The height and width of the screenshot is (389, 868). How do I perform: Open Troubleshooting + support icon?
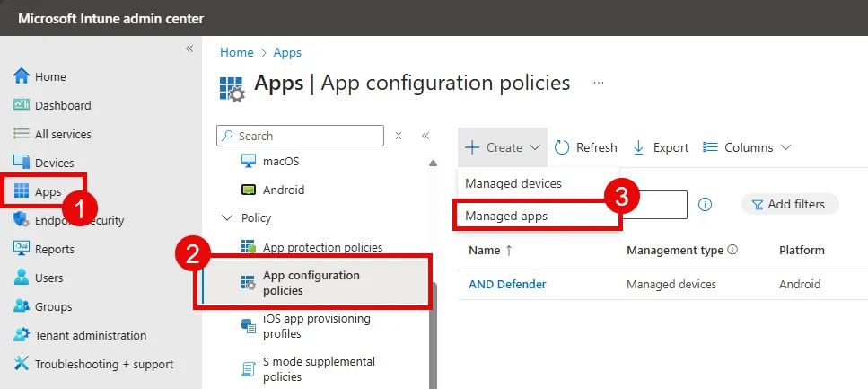coord(21,364)
